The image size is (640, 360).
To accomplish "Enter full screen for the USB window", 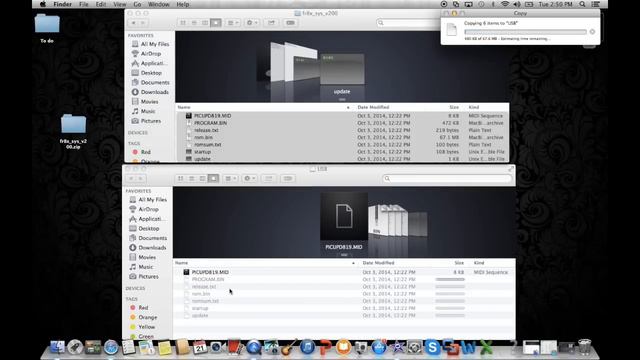I will (x=511, y=169).
